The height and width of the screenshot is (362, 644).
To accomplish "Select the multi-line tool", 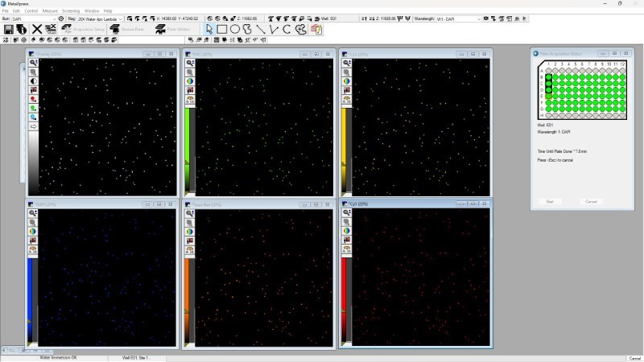I will coord(274,29).
